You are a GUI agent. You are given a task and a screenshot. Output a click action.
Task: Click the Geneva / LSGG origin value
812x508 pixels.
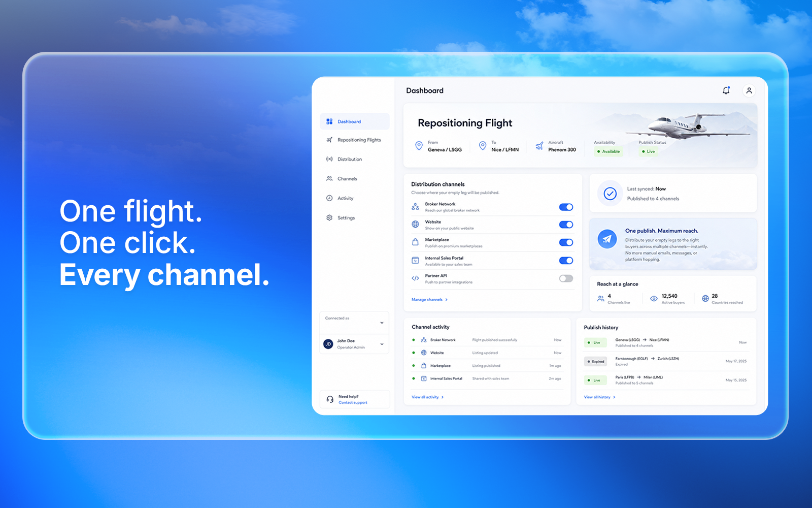click(445, 150)
